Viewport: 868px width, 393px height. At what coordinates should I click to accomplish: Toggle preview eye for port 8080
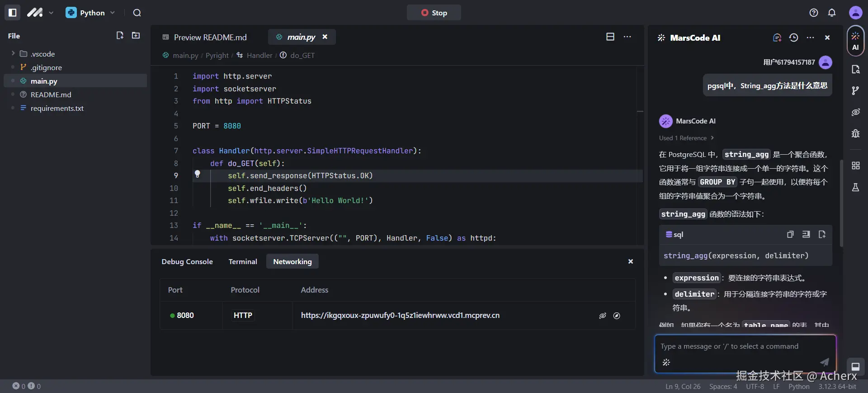click(603, 316)
